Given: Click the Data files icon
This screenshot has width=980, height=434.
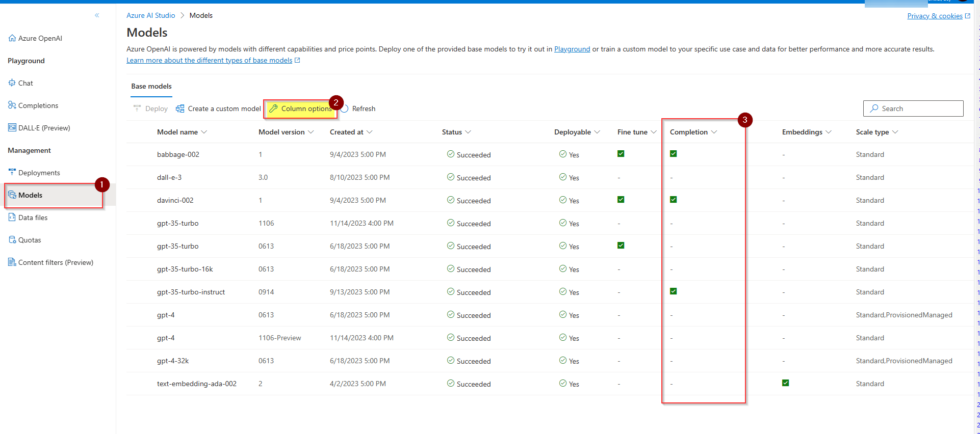Looking at the screenshot, I should (12, 217).
